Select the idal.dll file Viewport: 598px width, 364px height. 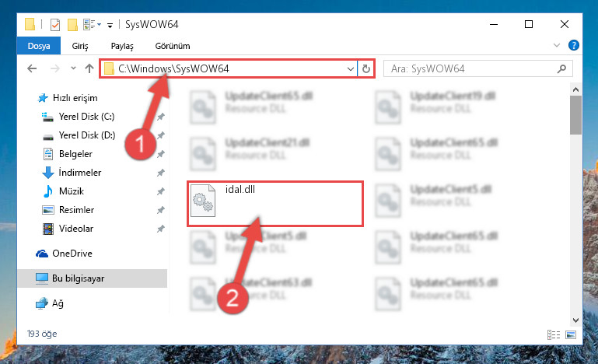point(275,203)
